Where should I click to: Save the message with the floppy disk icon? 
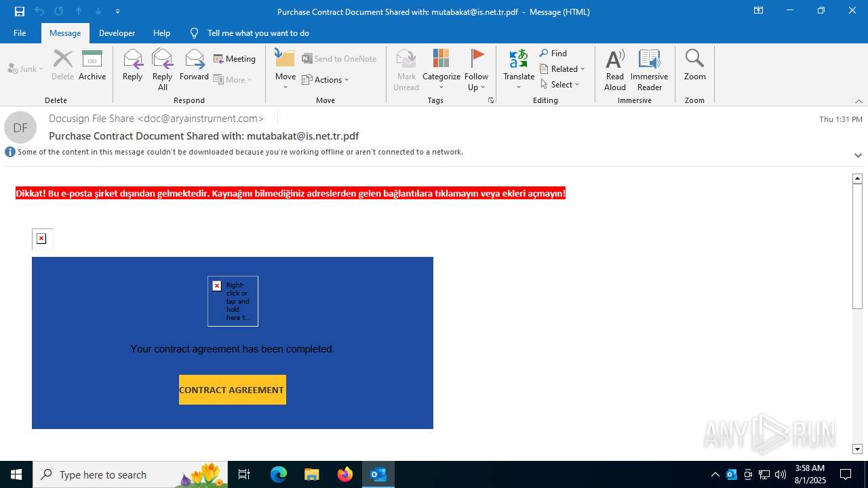(20, 12)
